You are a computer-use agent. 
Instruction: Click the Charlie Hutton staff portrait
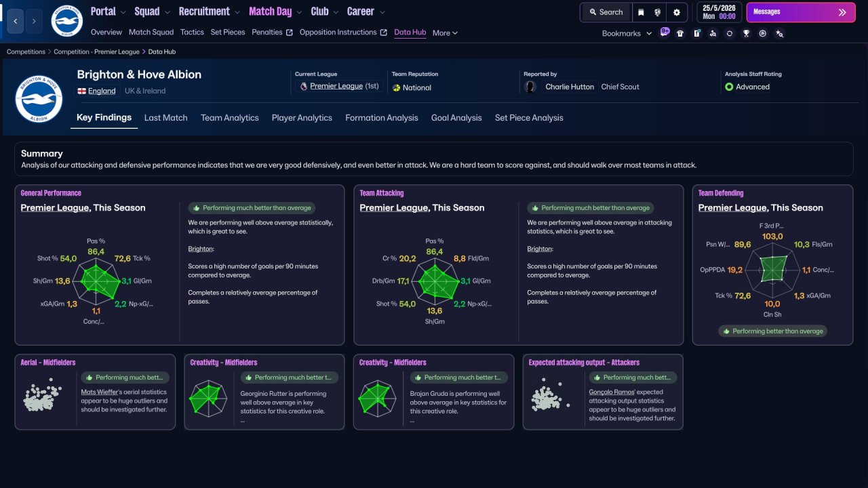click(x=531, y=87)
